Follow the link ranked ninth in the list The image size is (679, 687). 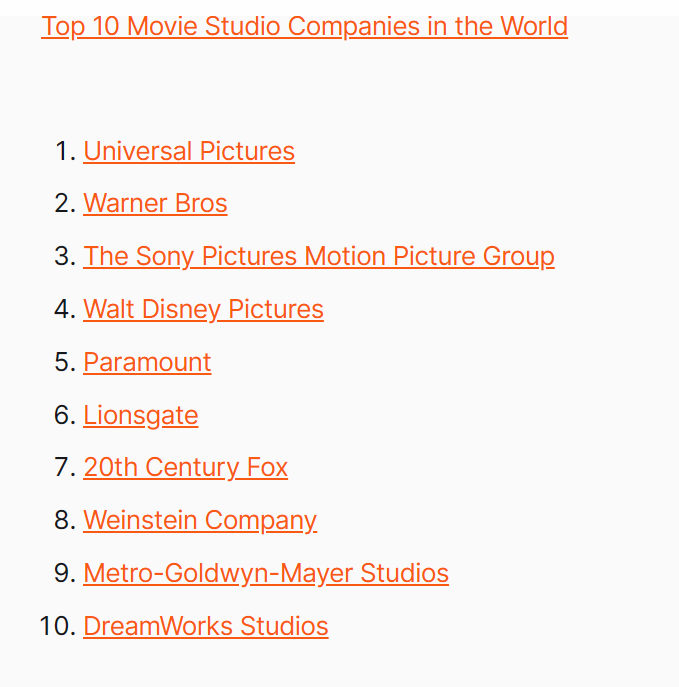click(x=266, y=574)
